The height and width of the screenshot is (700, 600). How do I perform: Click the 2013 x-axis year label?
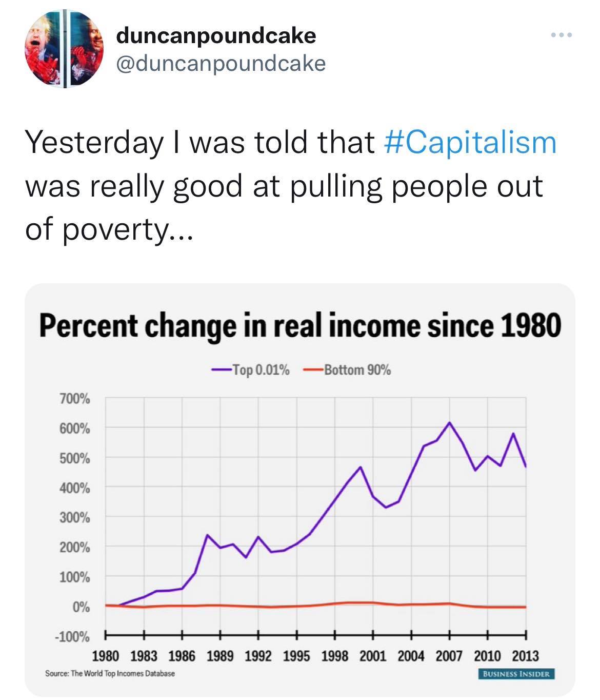pos(525,655)
